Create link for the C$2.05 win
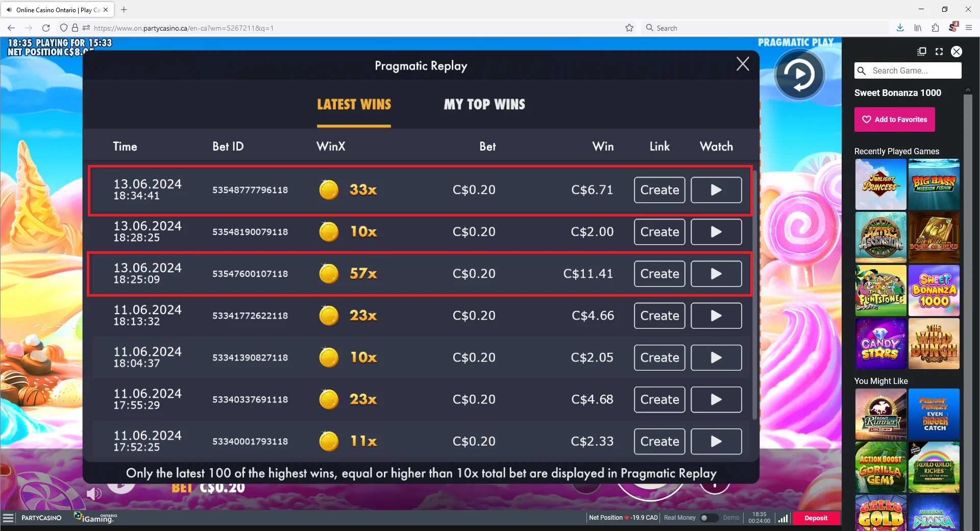The height and width of the screenshot is (531, 980). (659, 357)
